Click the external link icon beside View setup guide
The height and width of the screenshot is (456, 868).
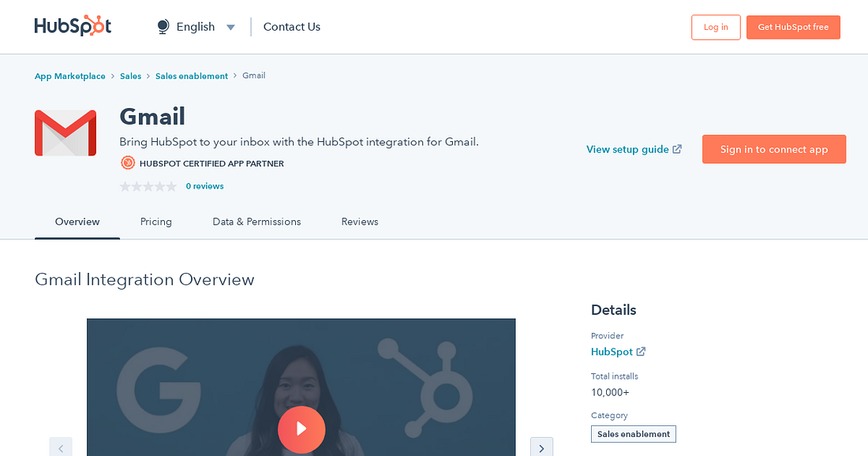click(x=677, y=148)
